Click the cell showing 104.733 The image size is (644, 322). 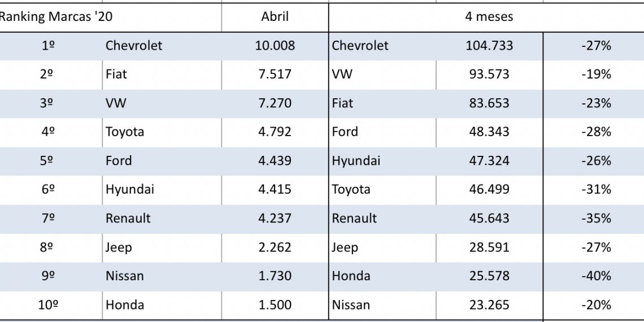489,46
